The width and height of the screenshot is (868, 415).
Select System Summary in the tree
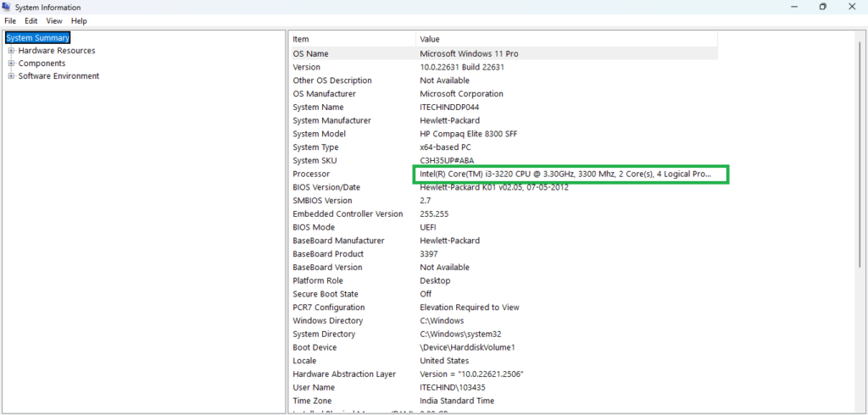tap(37, 37)
